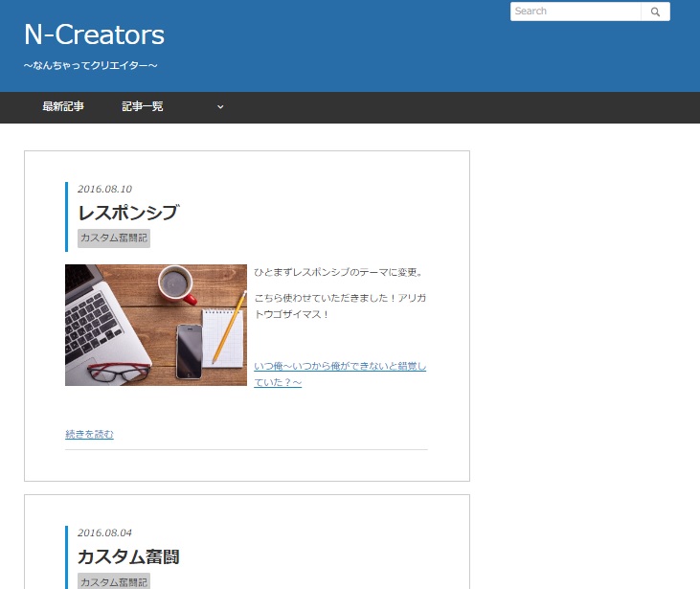Click the 続きを読む read-more link
700x589 pixels.
click(89, 434)
